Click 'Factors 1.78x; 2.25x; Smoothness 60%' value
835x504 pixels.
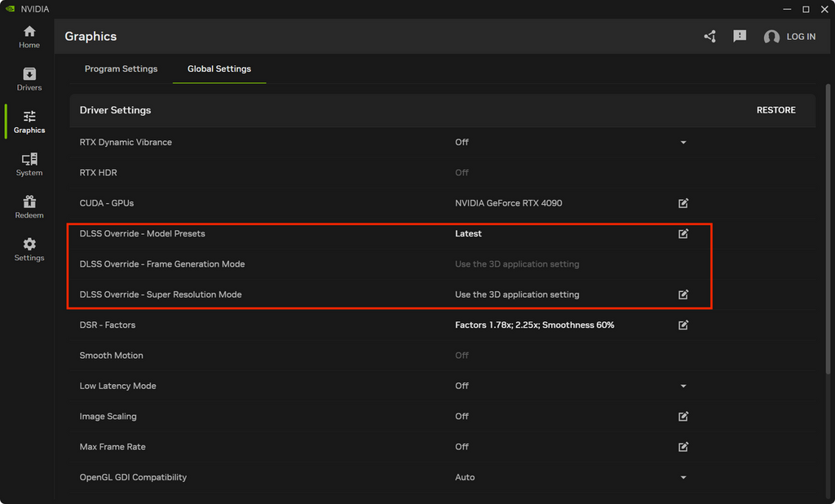(535, 325)
